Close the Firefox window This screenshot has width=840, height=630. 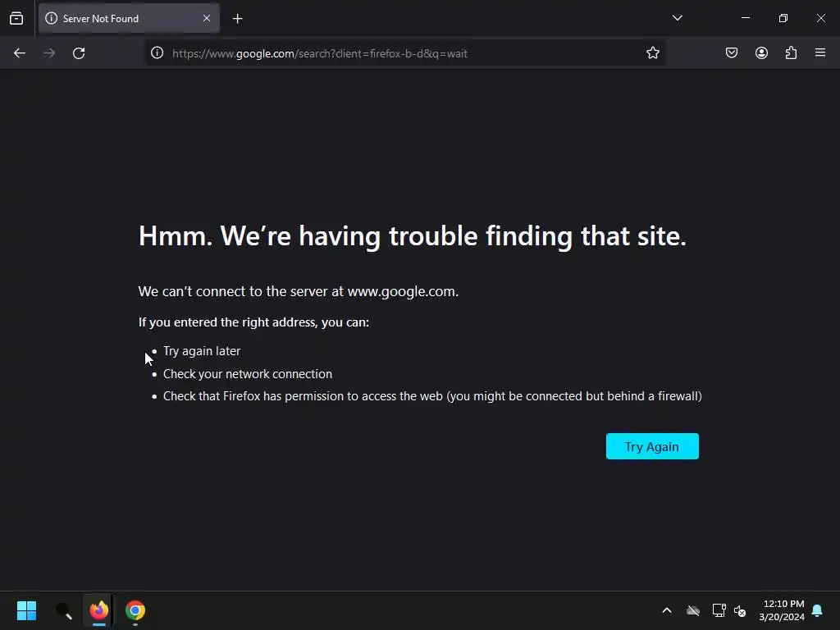click(820, 18)
